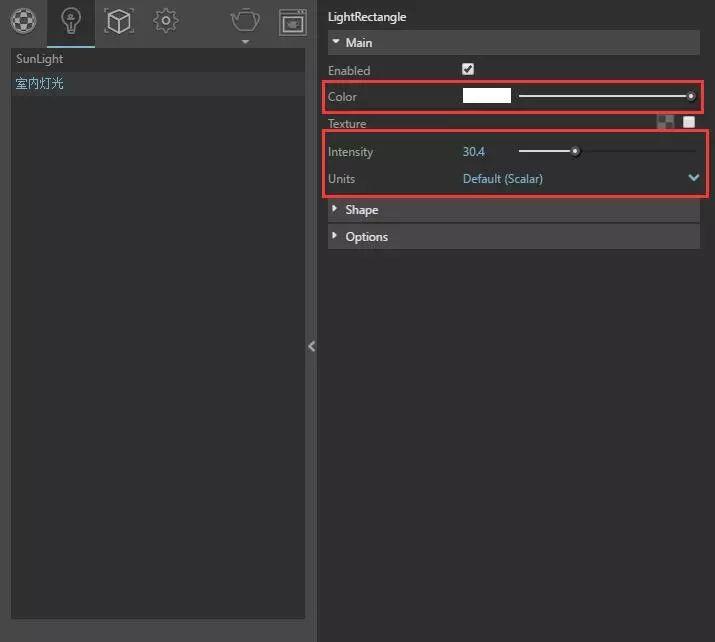Click the Color brightness slider handle
715x642 pixels.
691,96
